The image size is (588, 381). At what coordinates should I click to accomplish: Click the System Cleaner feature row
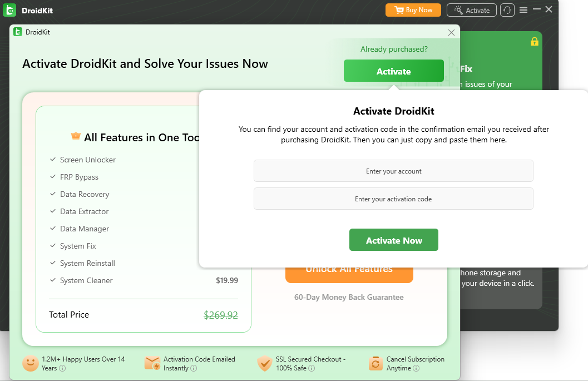[x=144, y=280]
